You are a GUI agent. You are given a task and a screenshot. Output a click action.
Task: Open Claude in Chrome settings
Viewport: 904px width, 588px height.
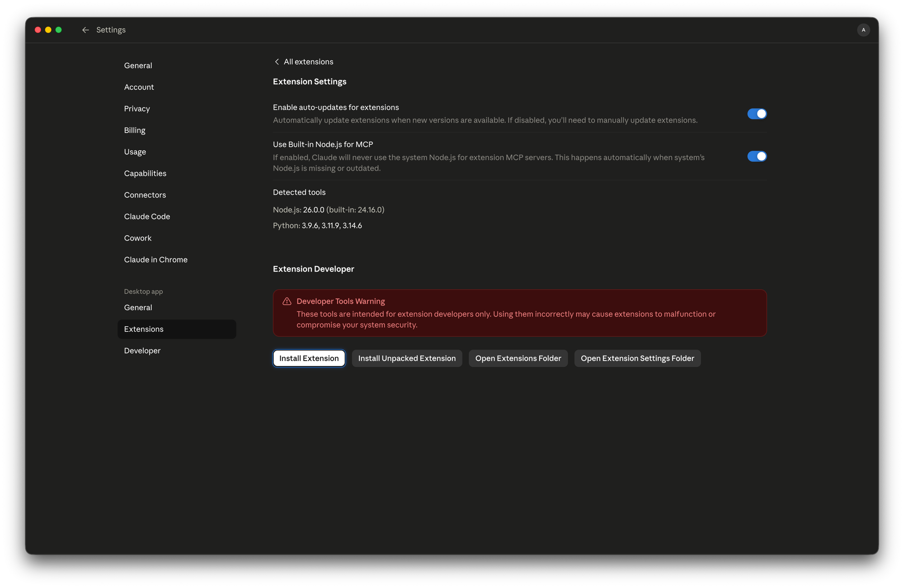coord(177,260)
